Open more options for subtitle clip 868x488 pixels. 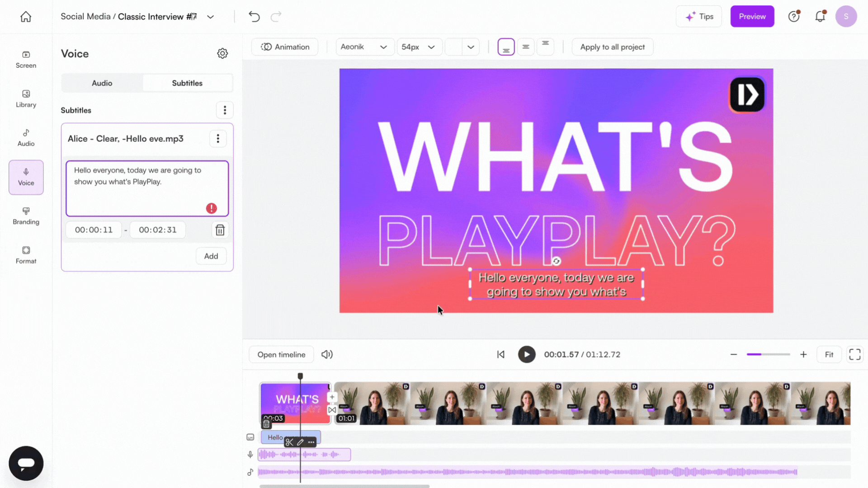311,442
